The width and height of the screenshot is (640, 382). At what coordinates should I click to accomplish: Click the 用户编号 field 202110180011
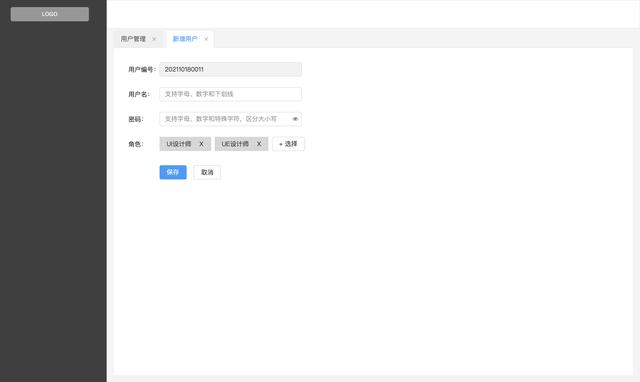tap(231, 69)
